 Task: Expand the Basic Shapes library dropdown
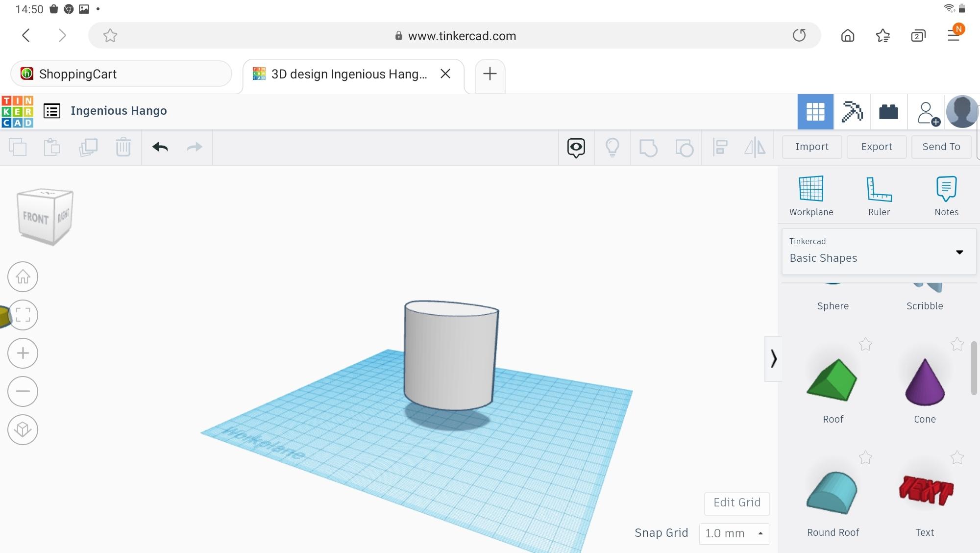[x=879, y=251]
